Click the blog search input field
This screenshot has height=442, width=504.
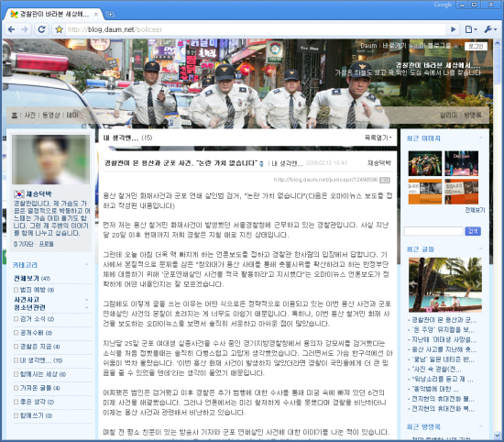[433, 231]
